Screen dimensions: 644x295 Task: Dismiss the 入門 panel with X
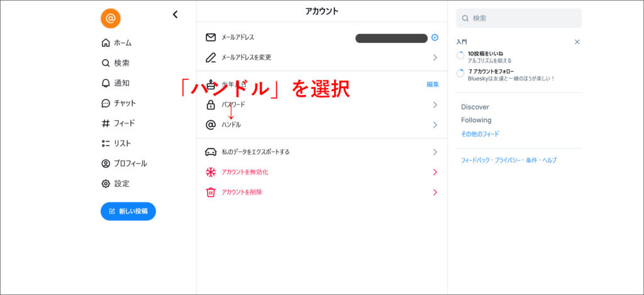577,42
